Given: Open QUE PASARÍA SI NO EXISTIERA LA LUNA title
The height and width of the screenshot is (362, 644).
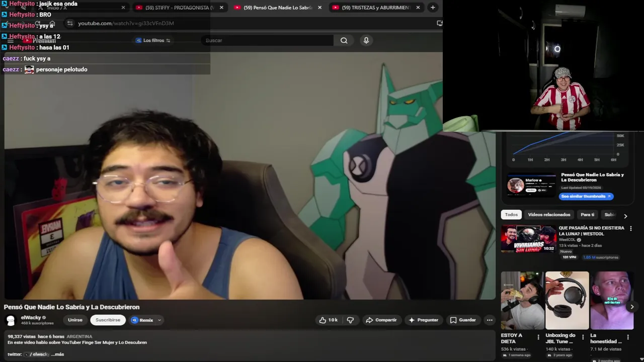Looking at the screenshot, I should pyautogui.click(x=591, y=231).
